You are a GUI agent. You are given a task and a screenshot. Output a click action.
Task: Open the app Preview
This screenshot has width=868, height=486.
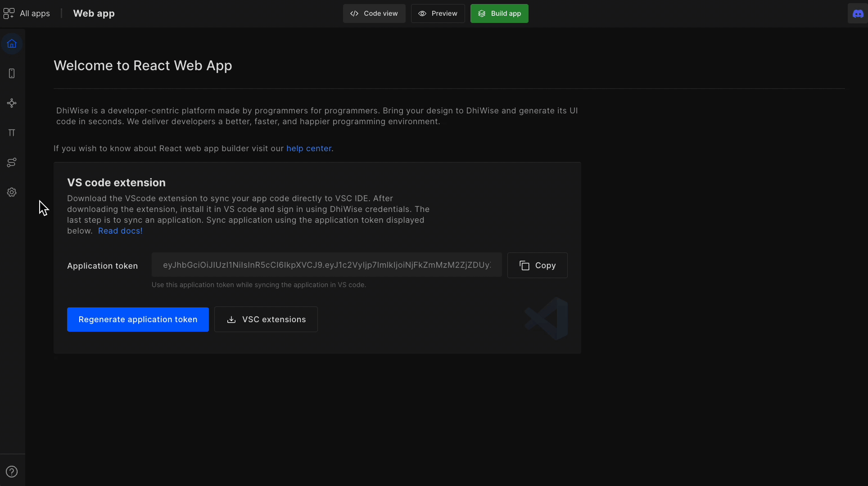pyautogui.click(x=438, y=13)
